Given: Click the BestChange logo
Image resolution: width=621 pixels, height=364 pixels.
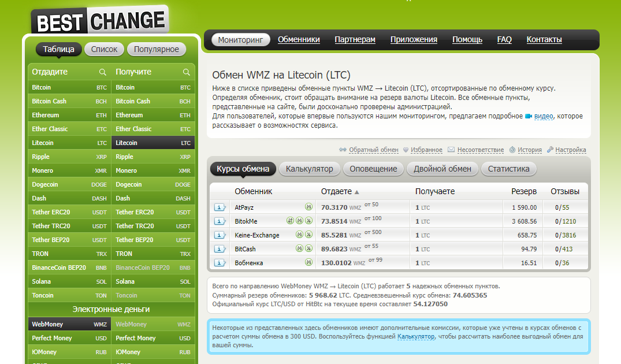Looking at the screenshot, I should [100, 21].
